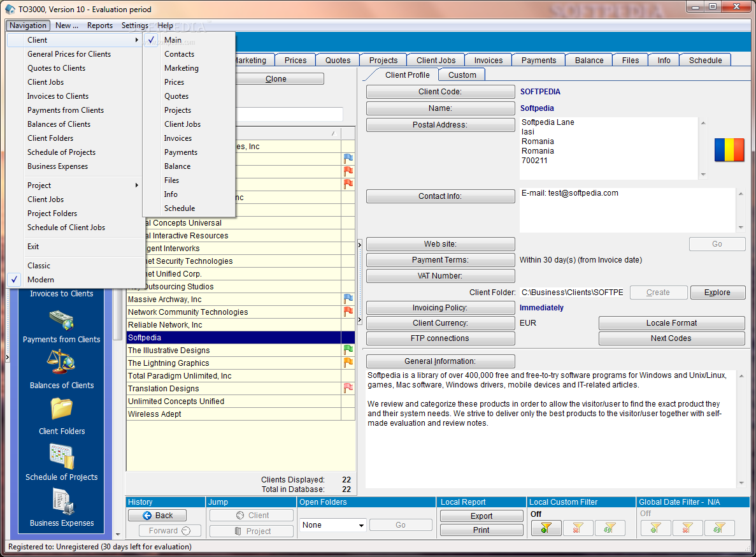Open Client Folders sidebar icon
This screenshot has height=557, width=756.
coord(61,408)
